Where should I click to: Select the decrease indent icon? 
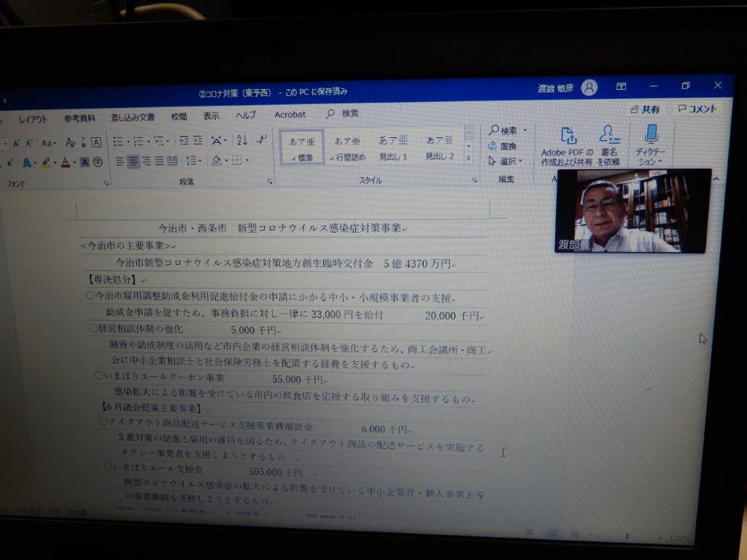coord(184,141)
